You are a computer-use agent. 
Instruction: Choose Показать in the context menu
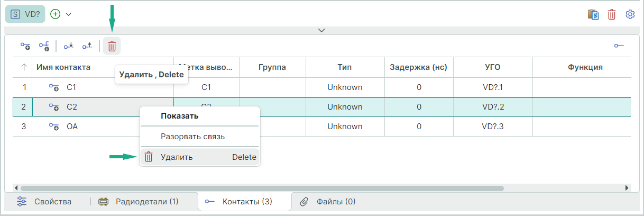180,116
